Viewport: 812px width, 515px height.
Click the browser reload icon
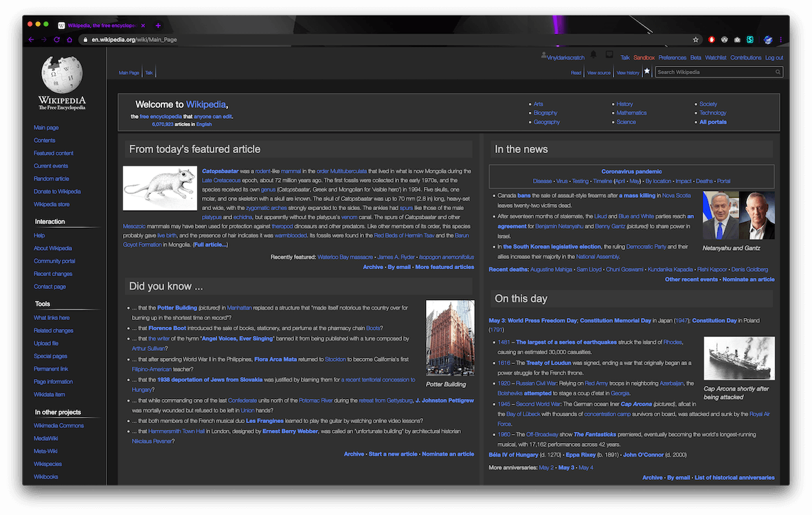[x=56, y=39]
